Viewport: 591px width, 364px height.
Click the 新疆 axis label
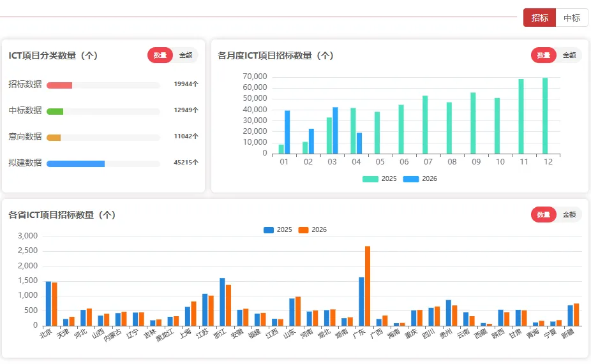coord(568,333)
